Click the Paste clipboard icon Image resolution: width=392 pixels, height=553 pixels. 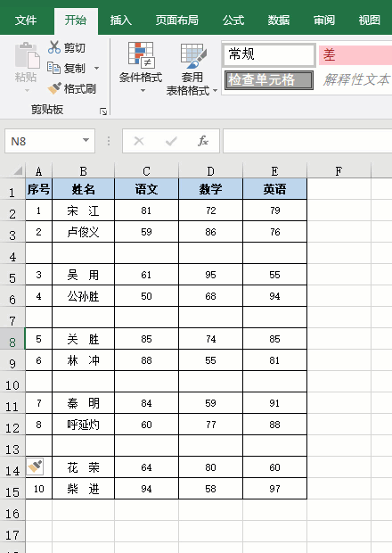[x=27, y=55]
